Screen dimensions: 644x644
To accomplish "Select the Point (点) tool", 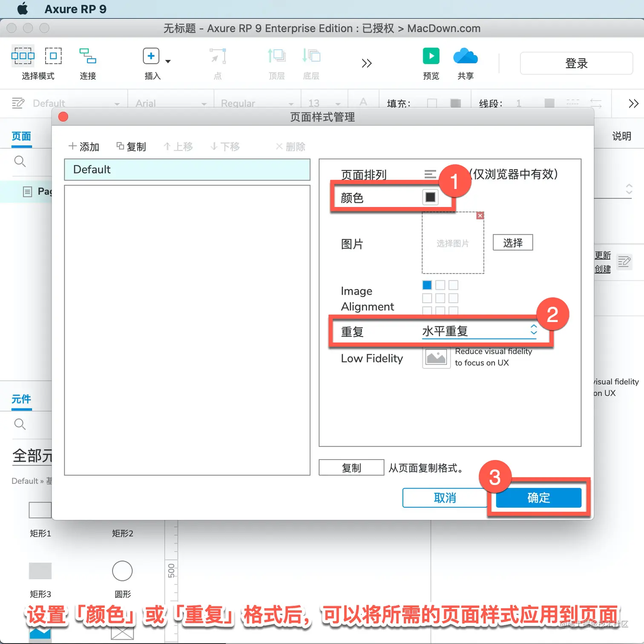I will coord(218,56).
